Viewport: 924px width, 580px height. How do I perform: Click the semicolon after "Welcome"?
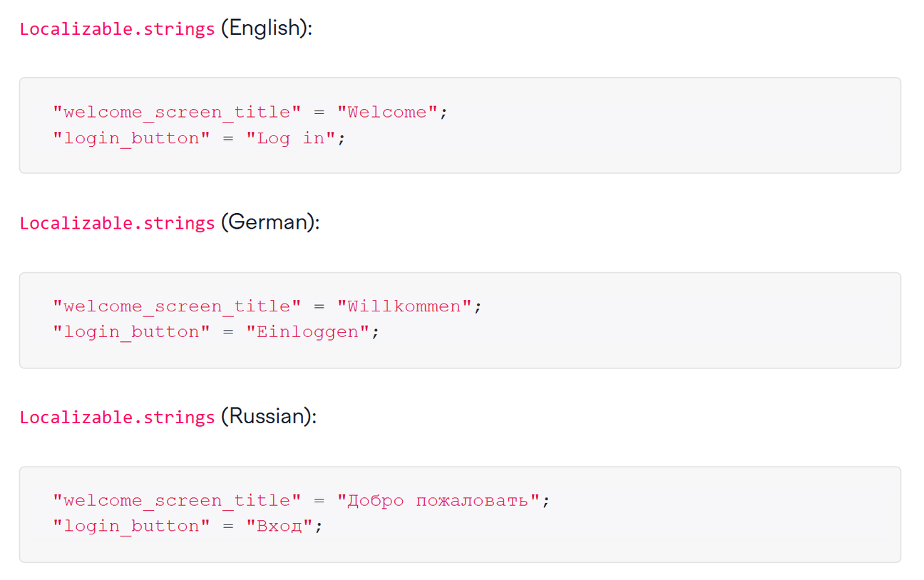443,112
